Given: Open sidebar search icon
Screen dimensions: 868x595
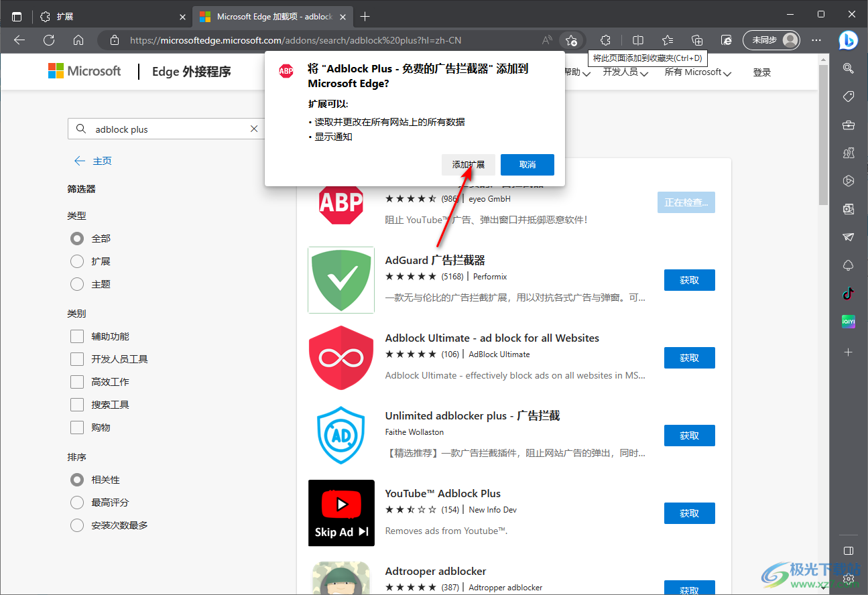Looking at the screenshot, I should pyautogui.click(x=848, y=68).
